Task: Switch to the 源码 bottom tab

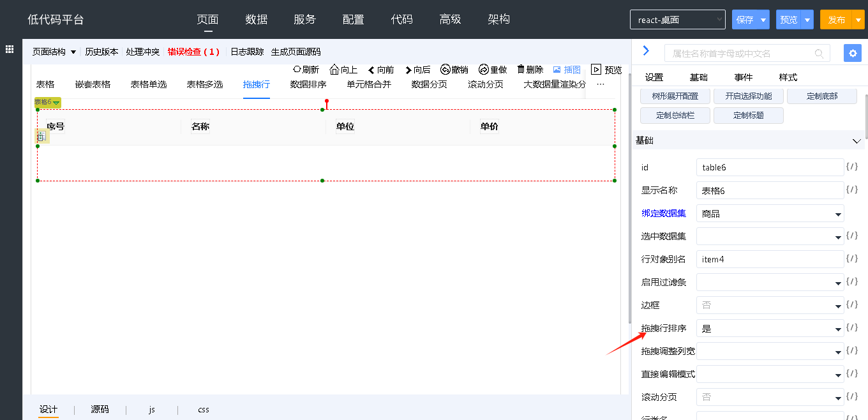Action: click(x=100, y=409)
